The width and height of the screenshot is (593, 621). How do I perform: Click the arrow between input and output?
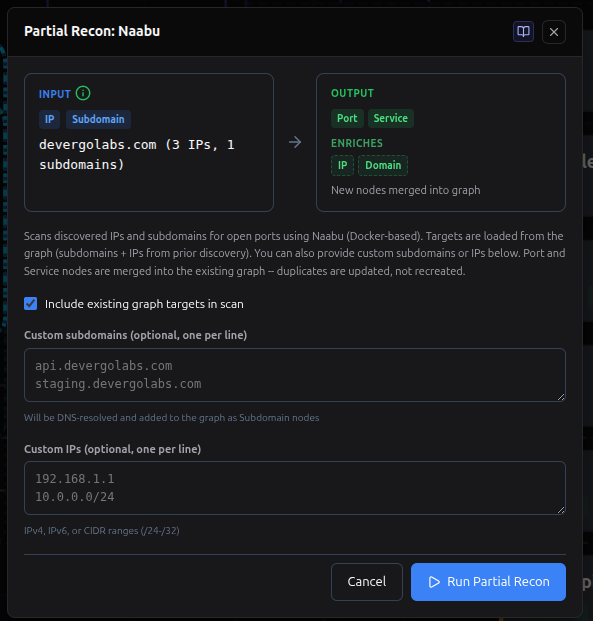pos(295,142)
